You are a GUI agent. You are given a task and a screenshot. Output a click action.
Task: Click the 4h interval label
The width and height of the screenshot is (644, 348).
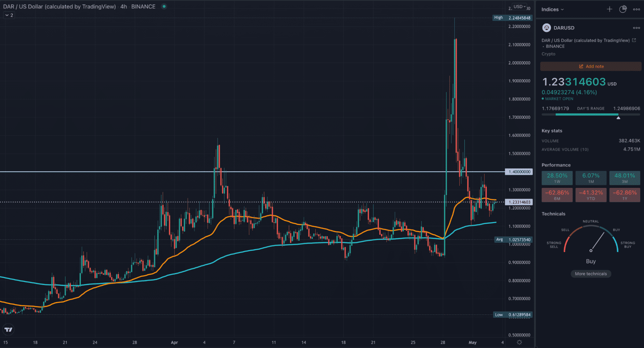pyautogui.click(x=124, y=6)
